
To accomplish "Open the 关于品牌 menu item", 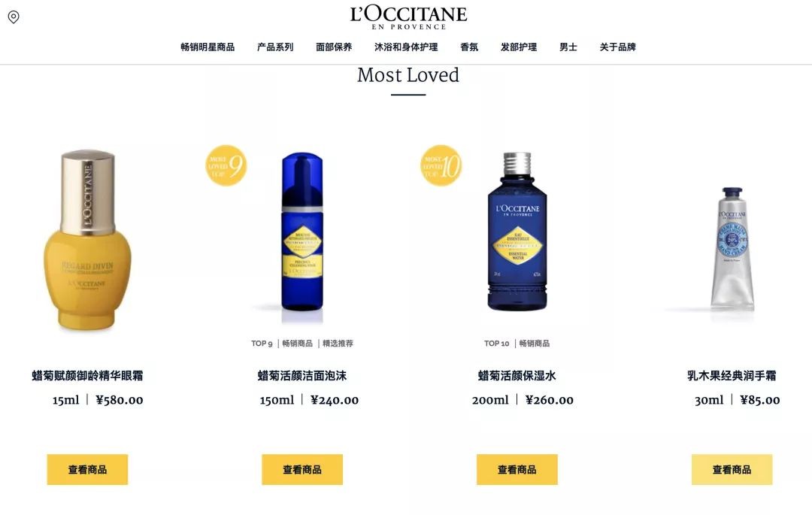I will click(618, 47).
